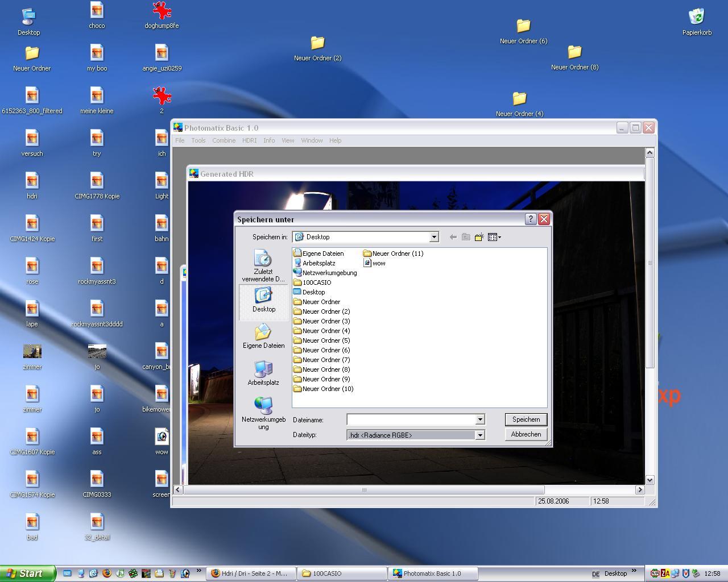Select the Papierkorb desktop icon
Viewport: 728px width, 582px height.
(697, 23)
